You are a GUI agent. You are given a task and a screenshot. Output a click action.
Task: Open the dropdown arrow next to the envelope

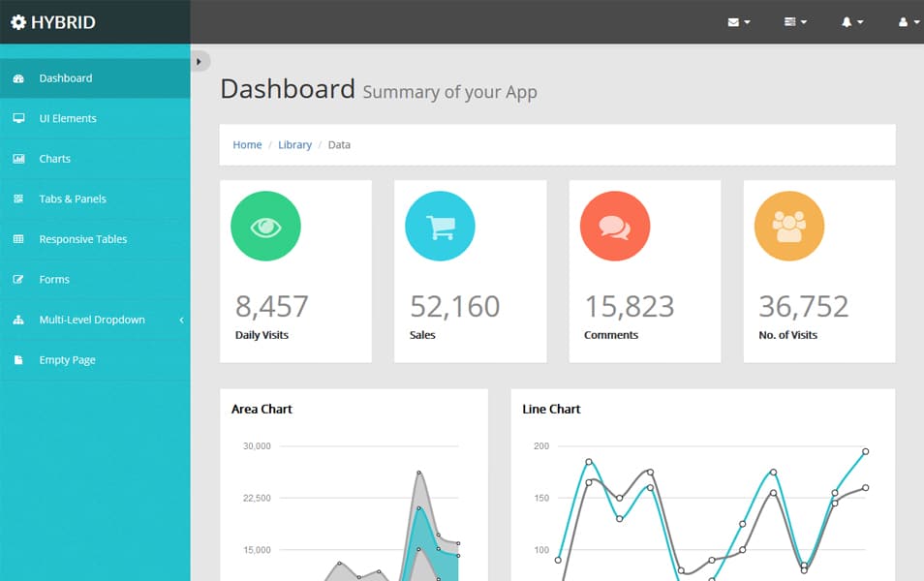coord(746,21)
